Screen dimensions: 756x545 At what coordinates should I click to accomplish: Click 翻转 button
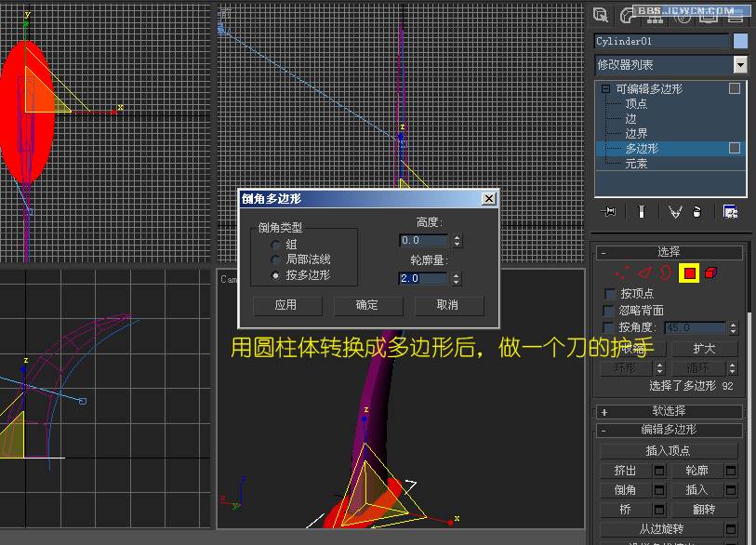[x=705, y=510]
